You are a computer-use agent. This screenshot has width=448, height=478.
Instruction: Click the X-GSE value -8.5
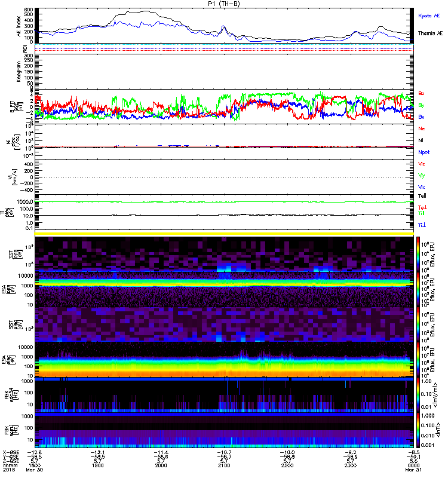[x=413, y=452]
